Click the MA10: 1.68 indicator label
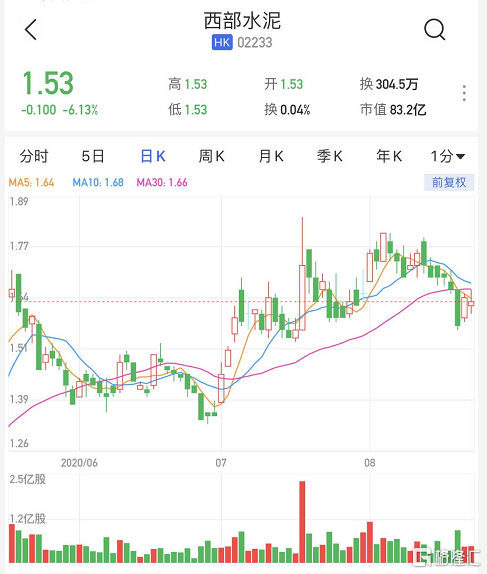 pyautogui.click(x=98, y=182)
